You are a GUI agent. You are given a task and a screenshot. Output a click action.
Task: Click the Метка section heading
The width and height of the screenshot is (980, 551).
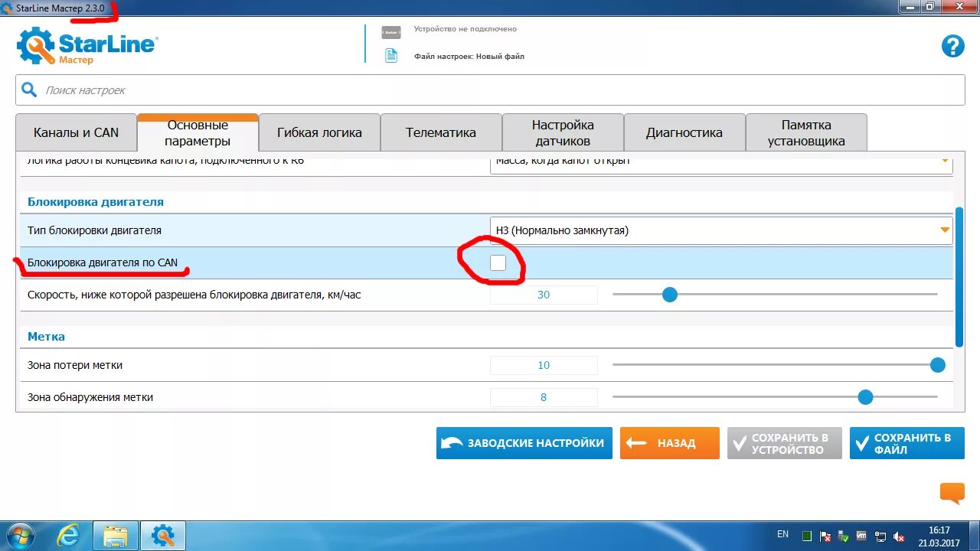tap(46, 337)
